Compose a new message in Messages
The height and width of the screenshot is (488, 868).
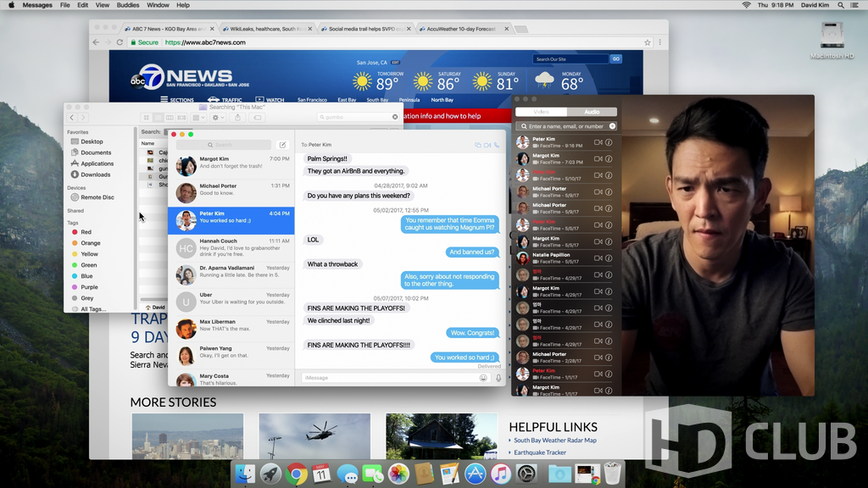pyautogui.click(x=282, y=145)
